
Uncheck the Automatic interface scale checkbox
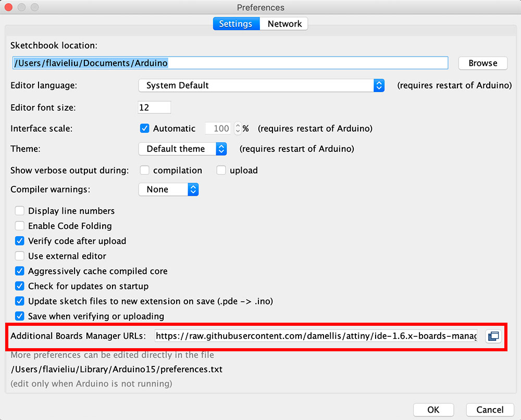point(144,128)
